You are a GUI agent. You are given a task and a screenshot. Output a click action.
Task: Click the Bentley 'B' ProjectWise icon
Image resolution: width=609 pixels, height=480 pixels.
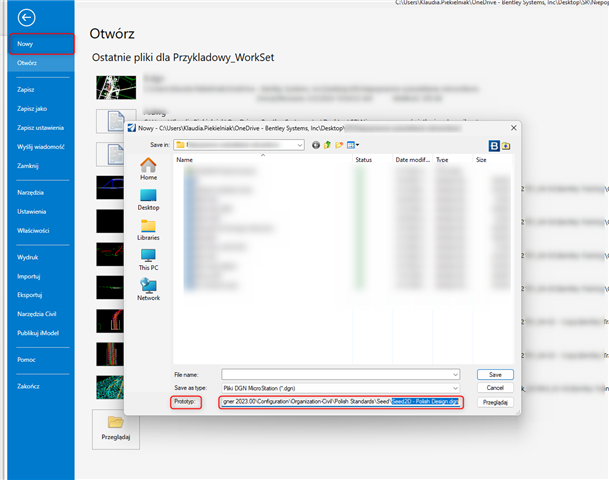tap(494, 146)
